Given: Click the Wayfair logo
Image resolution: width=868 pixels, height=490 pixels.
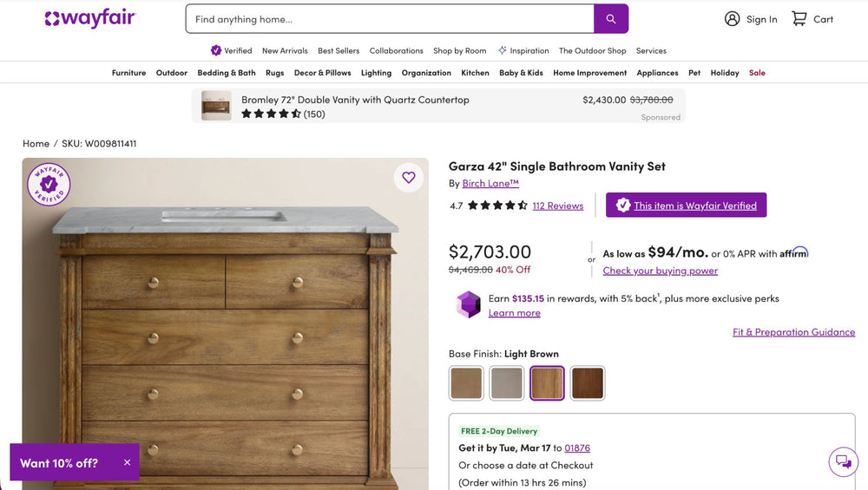Looking at the screenshot, I should pyautogui.click(x=90, y=19).
